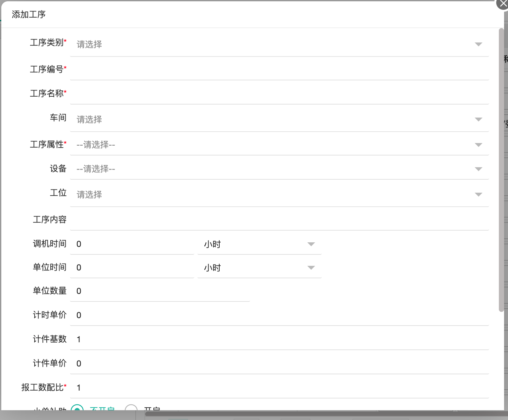Click the 计时单价 input field
Image resolution: width=508 pixels, height=420 pixels.
coord(279,315)
